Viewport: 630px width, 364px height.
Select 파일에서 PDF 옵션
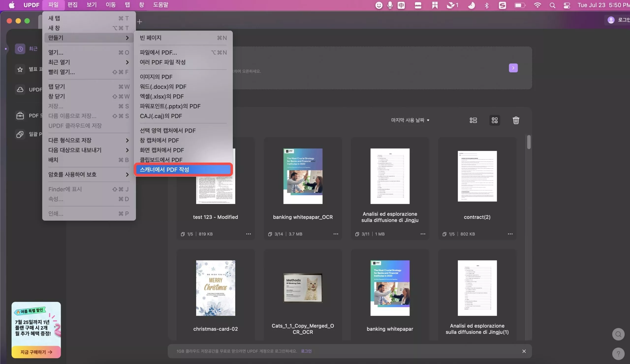point(158,52)
